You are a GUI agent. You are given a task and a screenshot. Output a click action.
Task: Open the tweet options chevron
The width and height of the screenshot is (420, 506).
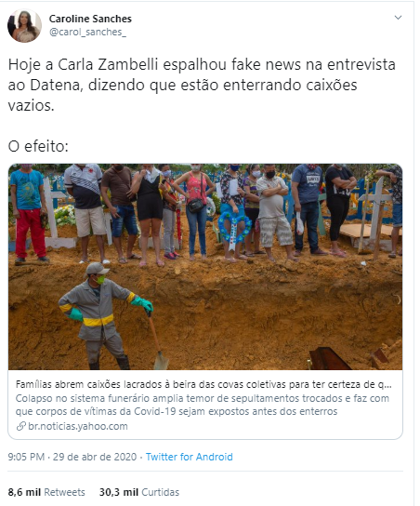(398, 18)
